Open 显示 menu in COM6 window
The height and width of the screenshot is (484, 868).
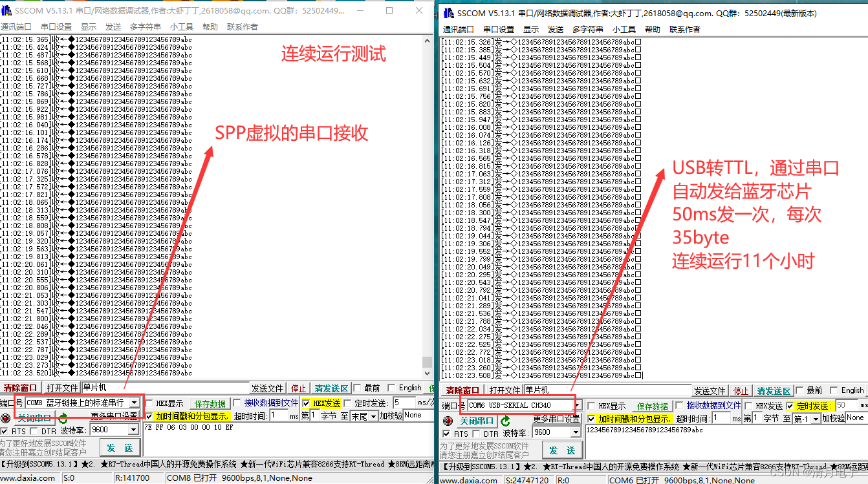coord(531,29)
